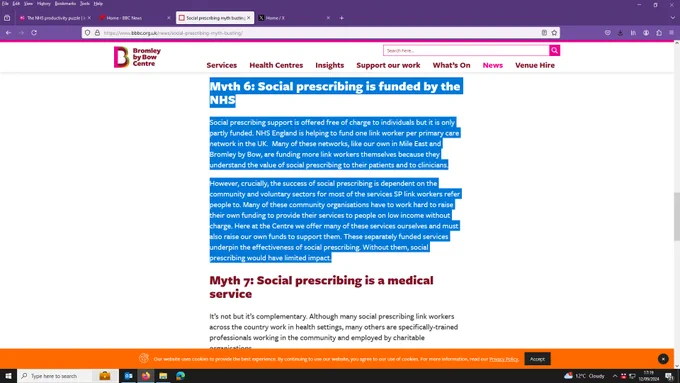Screen dimensions: 680x383
Task: Open the taskbar clock and date
Action: pos(649,376)
